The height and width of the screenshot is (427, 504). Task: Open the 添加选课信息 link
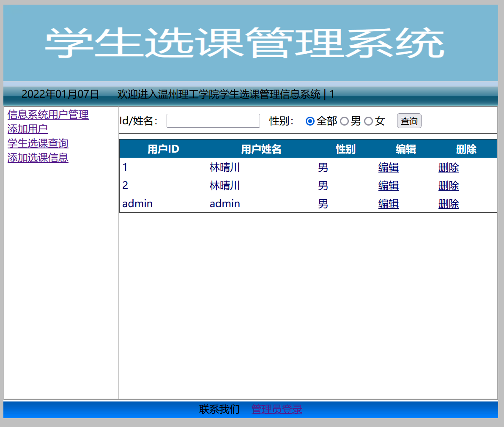coord(38,157)
